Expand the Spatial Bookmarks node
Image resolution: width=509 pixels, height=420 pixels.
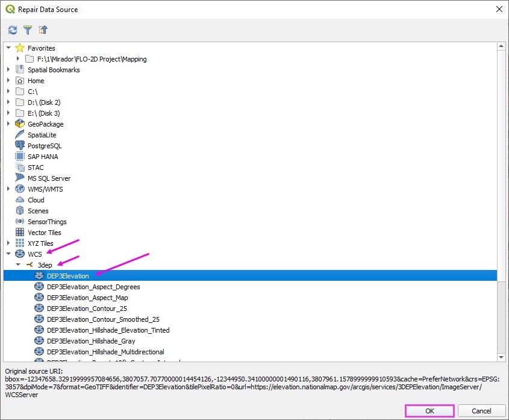(x=8, y=70)
